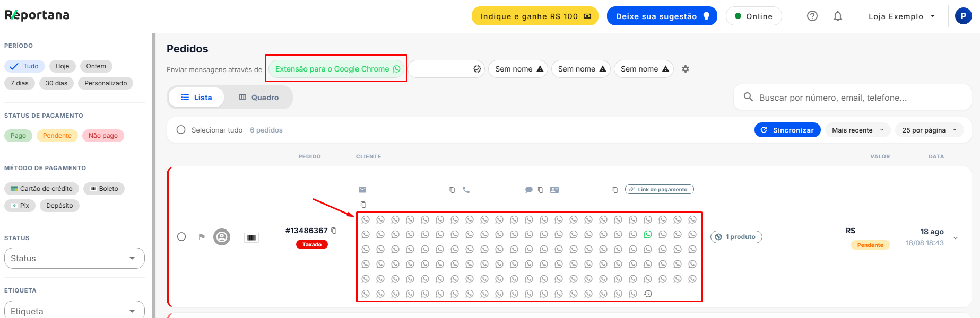Open settings gear beside Sem nome chips
980x318 pixels.
coord(686,69)
